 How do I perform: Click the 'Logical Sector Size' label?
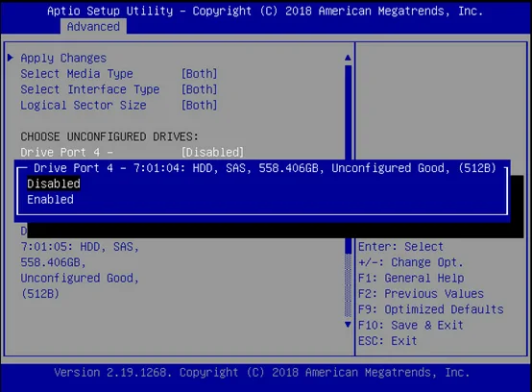click(84, 105)
